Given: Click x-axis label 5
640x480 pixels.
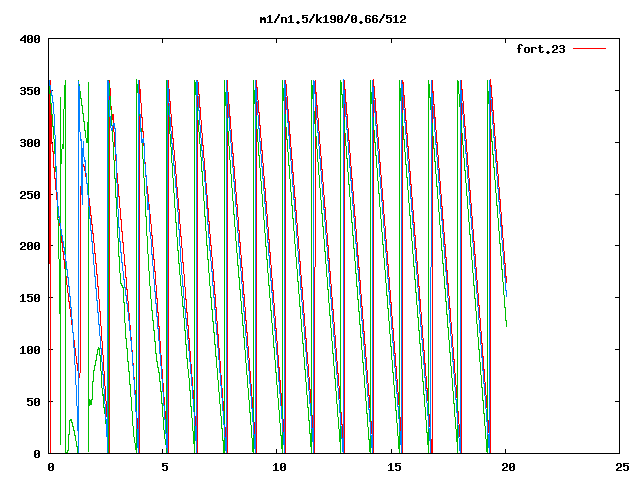Looking at the screenshot, I should [x=164, y=467].
